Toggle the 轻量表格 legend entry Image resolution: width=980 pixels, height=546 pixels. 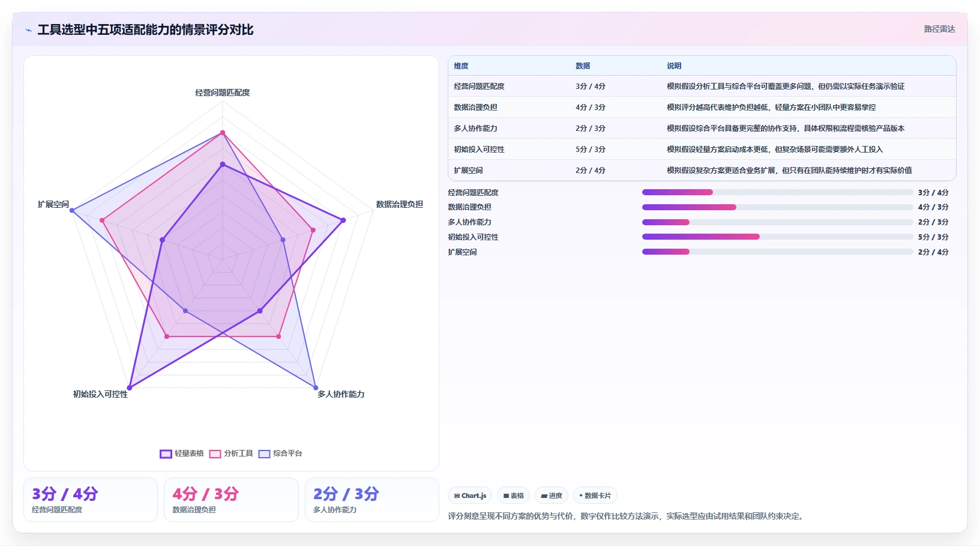(x=182, y=453)
